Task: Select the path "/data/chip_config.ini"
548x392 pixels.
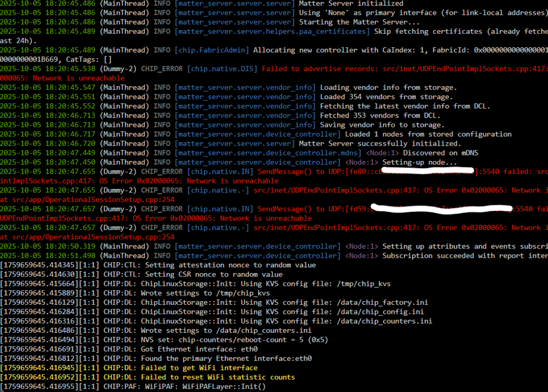Action: 380,312
